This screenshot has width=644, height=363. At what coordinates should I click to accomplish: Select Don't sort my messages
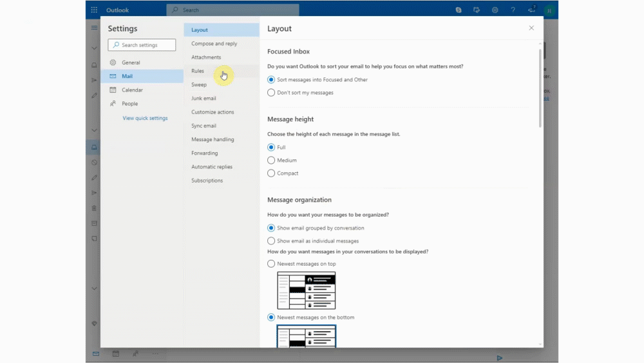tap(271, 92)
